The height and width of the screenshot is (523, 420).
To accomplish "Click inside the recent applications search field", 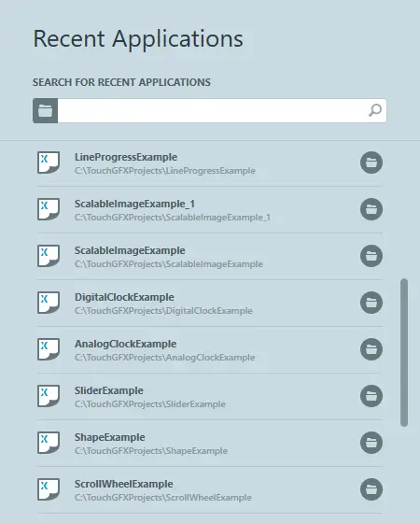I will 212,110.
